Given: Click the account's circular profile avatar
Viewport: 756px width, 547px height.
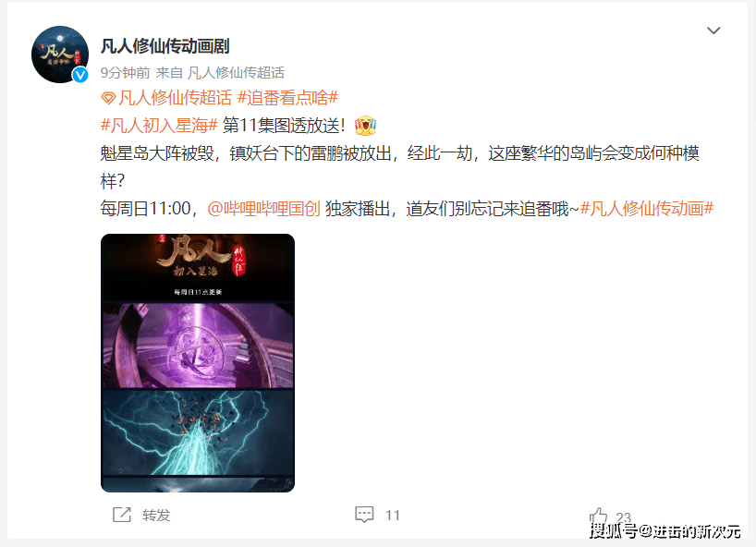Looking at the screenshot, I should (x=60, y=55).
